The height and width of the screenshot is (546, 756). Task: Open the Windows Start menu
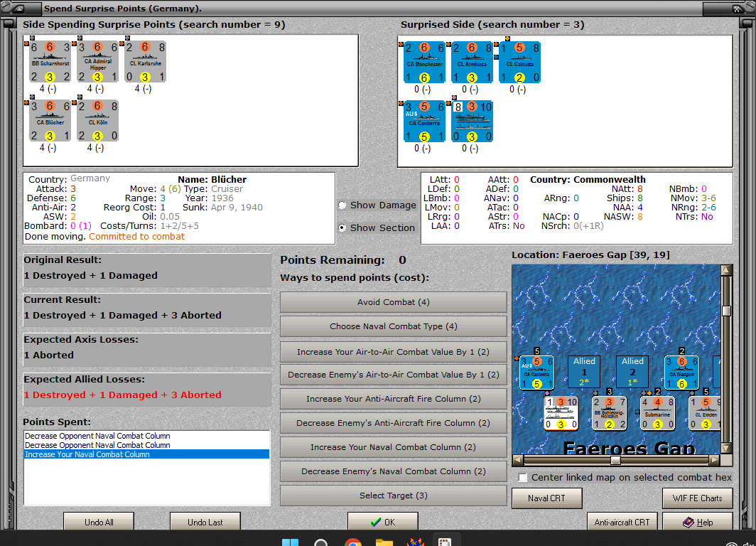coord(290,542)
